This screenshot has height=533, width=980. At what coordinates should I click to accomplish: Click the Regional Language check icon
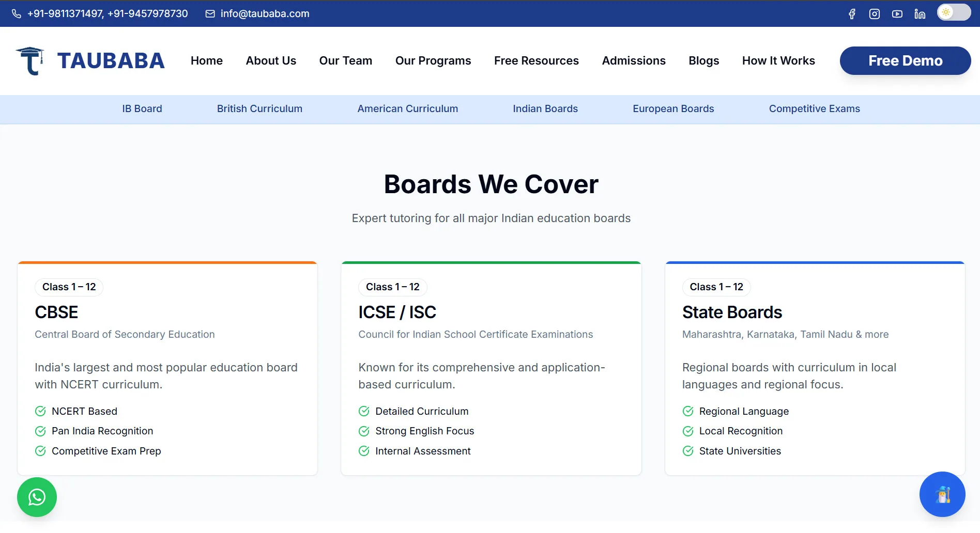[x=688, y=411]
